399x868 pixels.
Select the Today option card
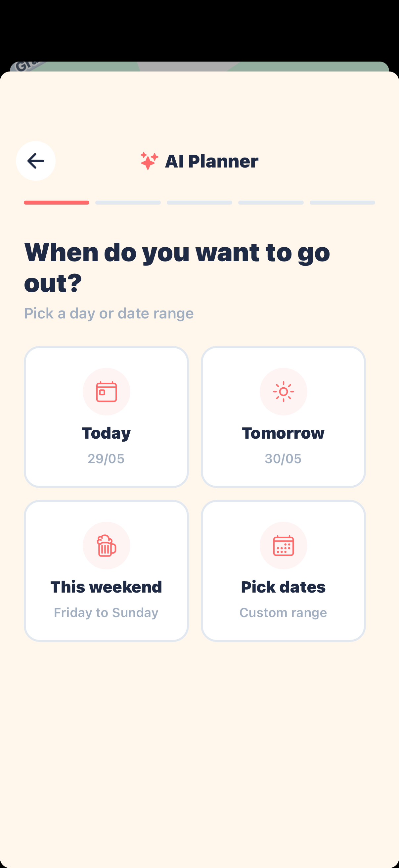[x=107, y=417]
